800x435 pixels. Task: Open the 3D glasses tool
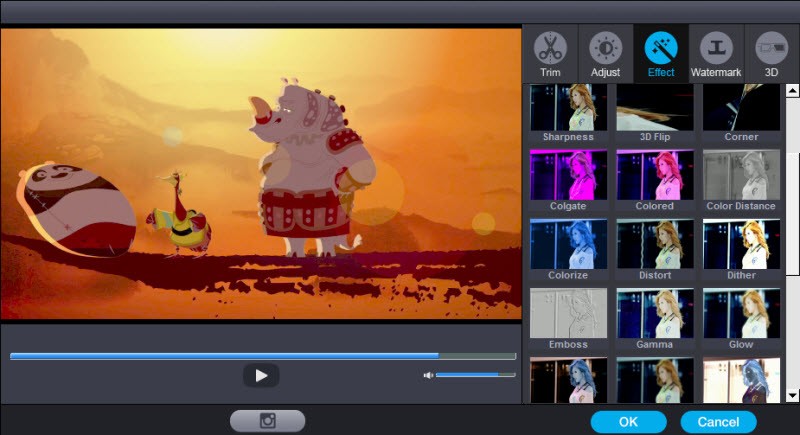[x=771, y=54]
